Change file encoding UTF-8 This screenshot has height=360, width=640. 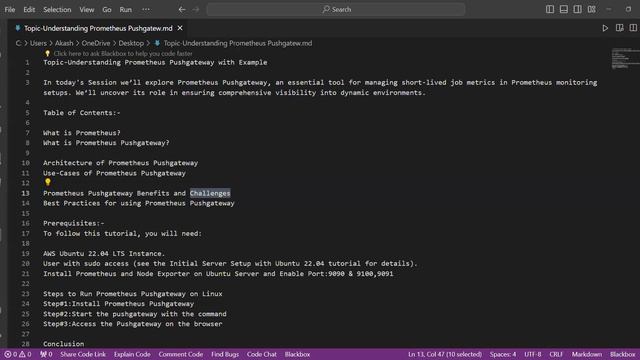(533, 354)
